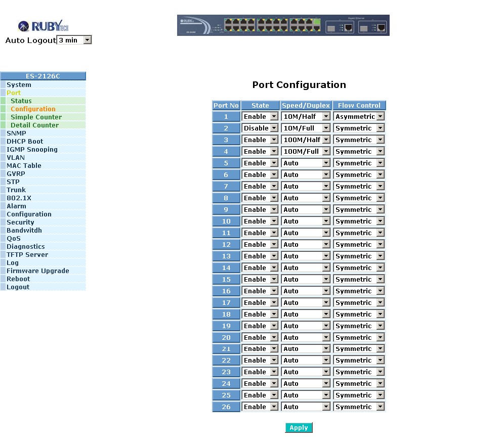The image size is (504, 446).
Task: Open IGMP Snooping settings
Action: (32, 149)
